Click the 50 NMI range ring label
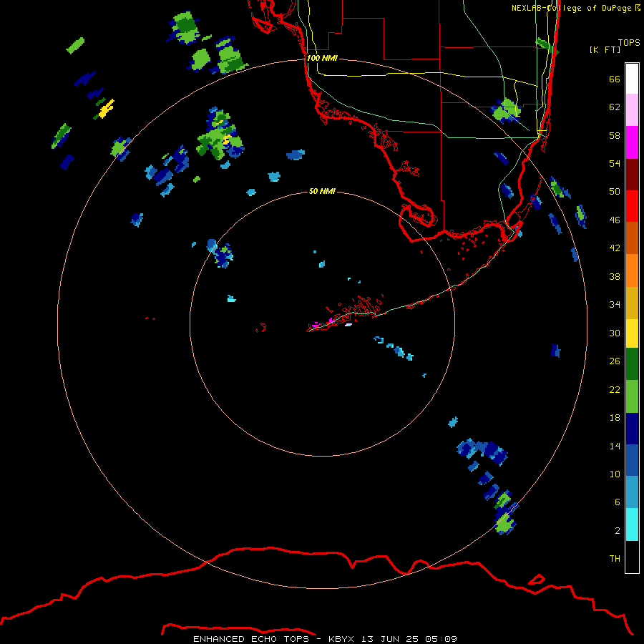The height and width of the screenshot is (644, 644). point(322,191)
